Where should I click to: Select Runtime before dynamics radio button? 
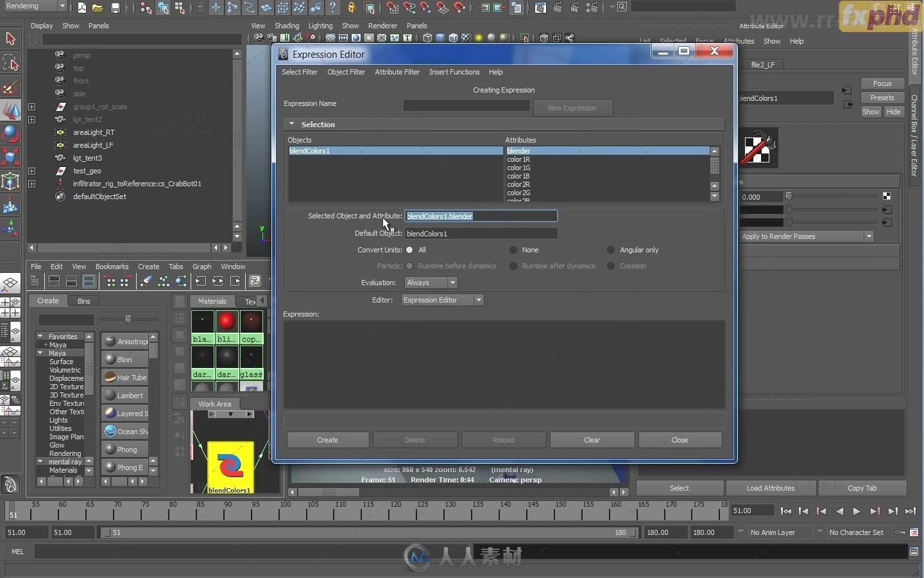(409, 266)
